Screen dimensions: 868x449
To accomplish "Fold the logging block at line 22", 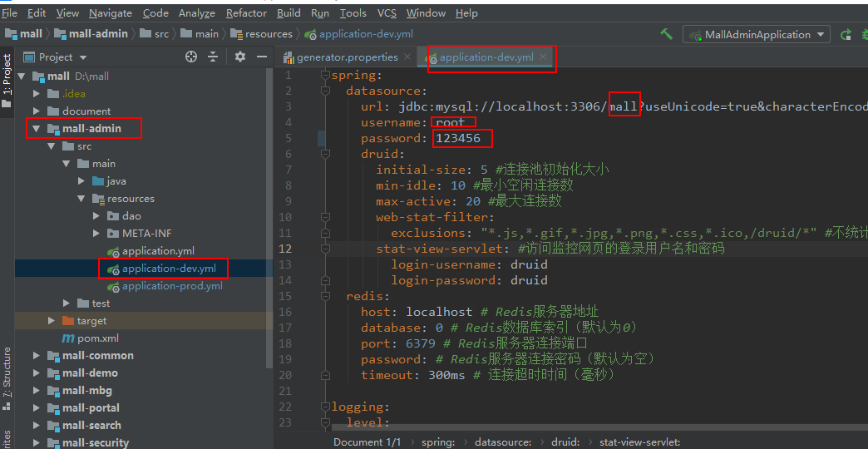I will pyautogui.click(x=325, y=407).
